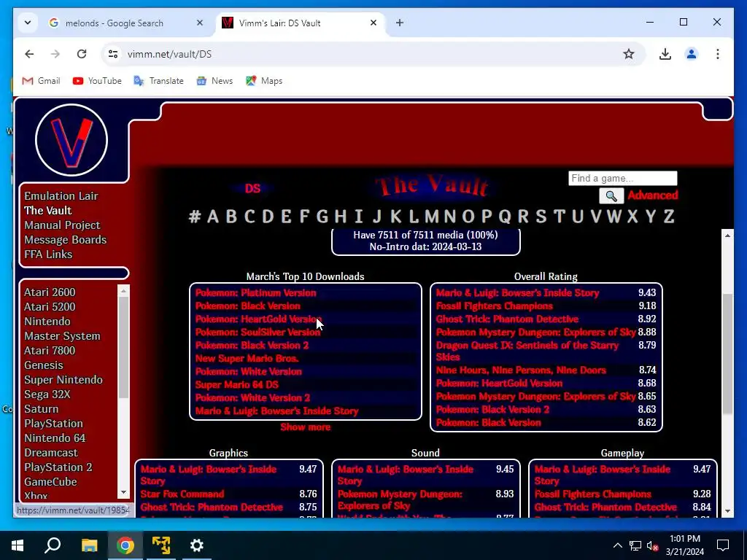Reload the page
The image size is (747, 560).
[82, 54]
